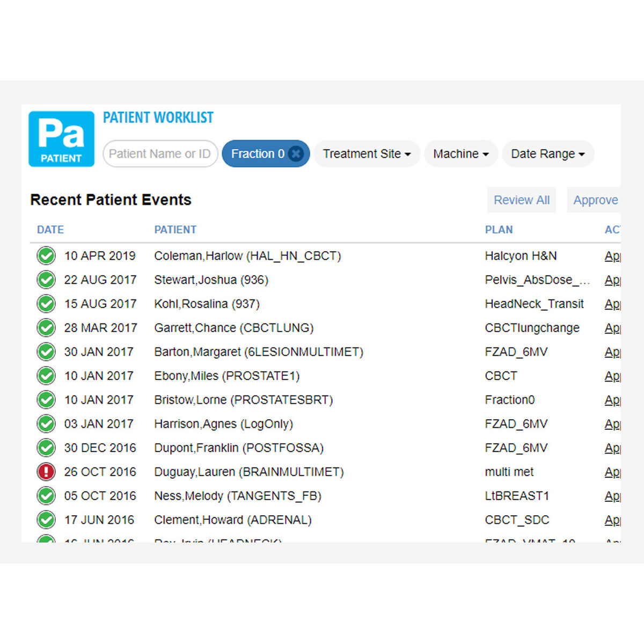Viewport: 644px width, 644px height.
Task: Select the green check status for Clement, Howard
Action: coord(46,520)
